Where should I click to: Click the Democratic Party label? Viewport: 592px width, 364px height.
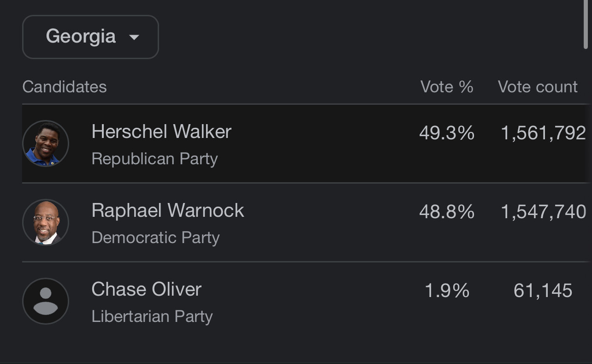pyautogui.click(x=155, y=237)
